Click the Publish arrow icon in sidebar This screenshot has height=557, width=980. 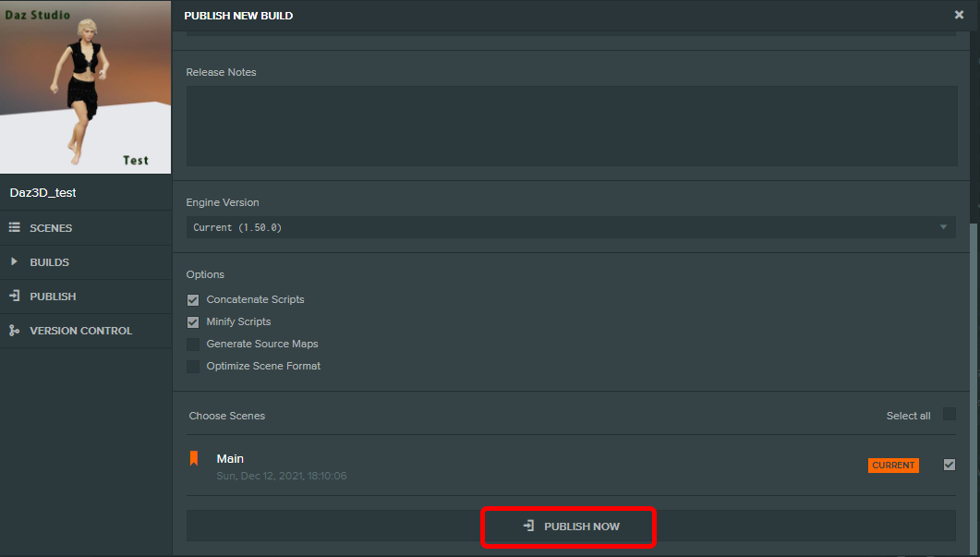(x=15, y=296)
